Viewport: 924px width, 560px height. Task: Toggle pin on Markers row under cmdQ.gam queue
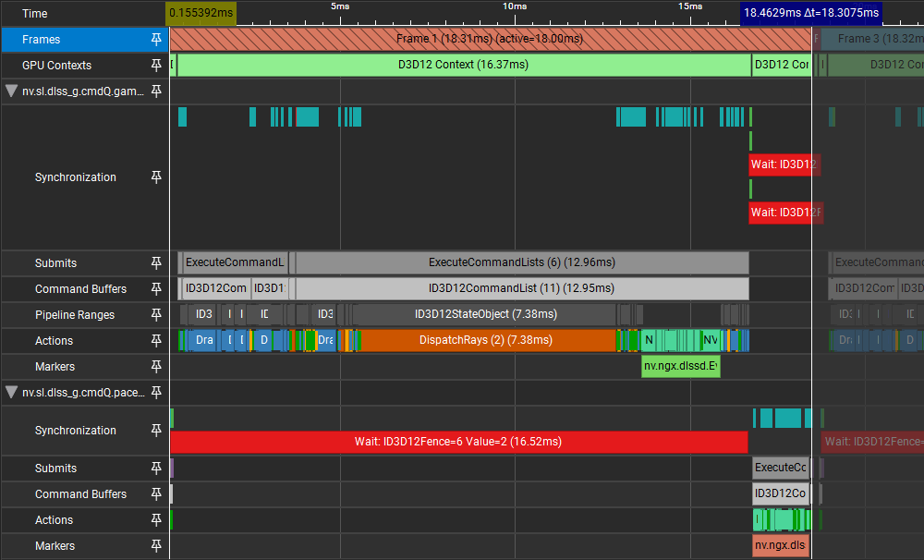tap(156, 367)
